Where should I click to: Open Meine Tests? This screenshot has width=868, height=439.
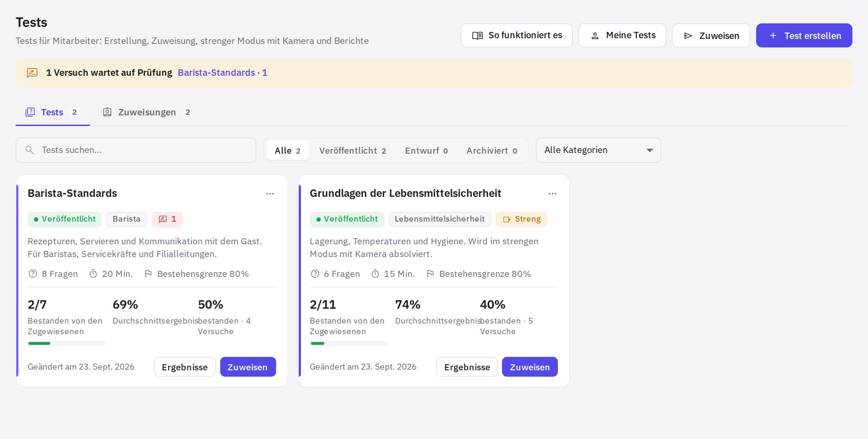click(622, 35)
